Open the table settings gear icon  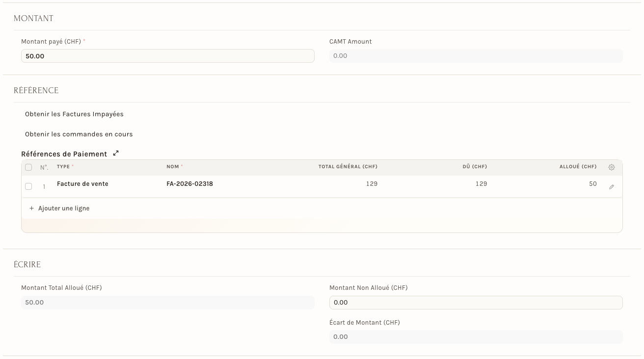(611, 167)
